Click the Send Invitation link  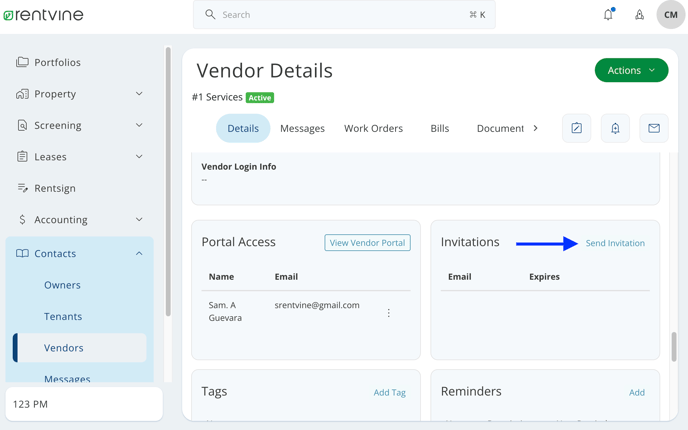(x=615, y=243)
